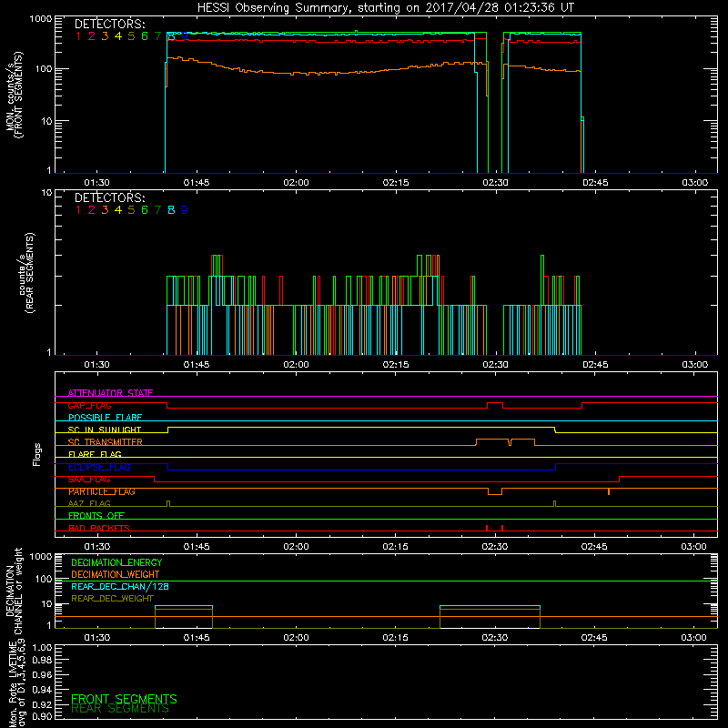728x728 pixels.
Task: Select the ATTENUATOR_STATE flag label
Action: pos(110,393)
